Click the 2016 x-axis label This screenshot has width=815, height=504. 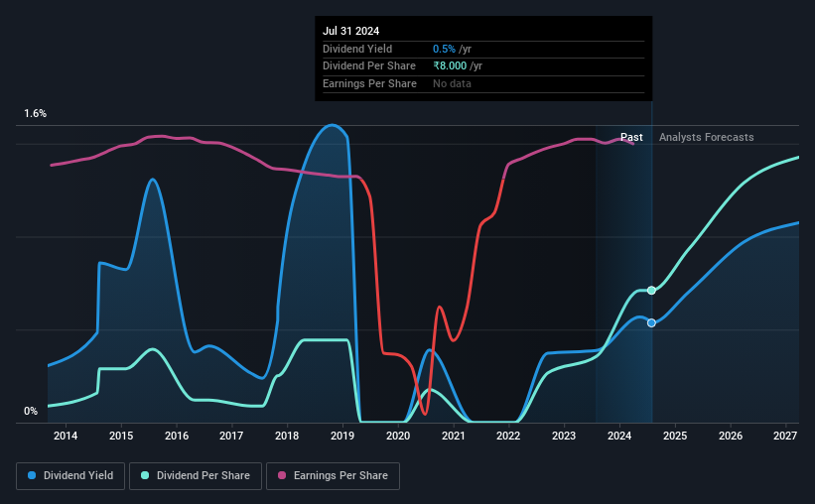pos(177,436)
